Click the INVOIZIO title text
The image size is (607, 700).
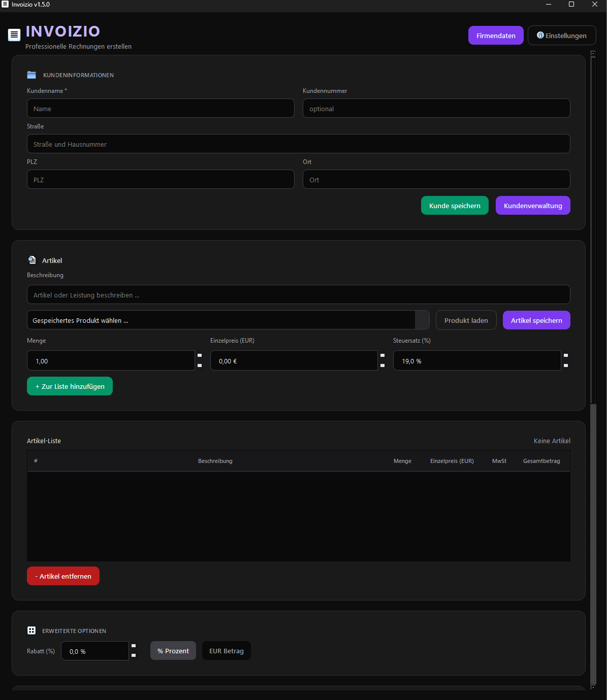pyautogui.click(x=63, y=31)
